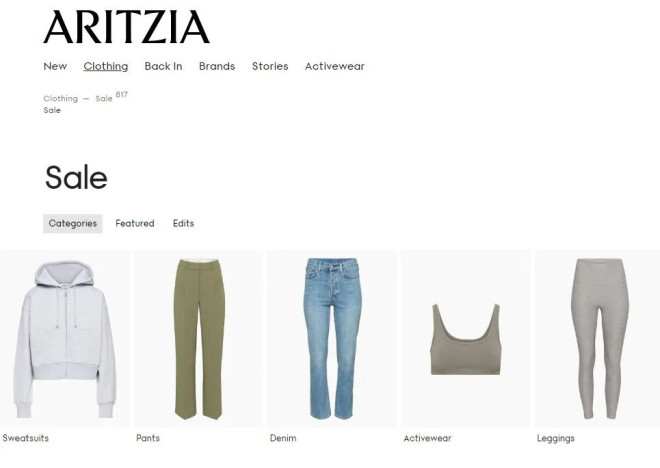Image resolution: width=660 pixels, height=468 pixels.
Task: Open the New menu item
Action: (55, 66)
